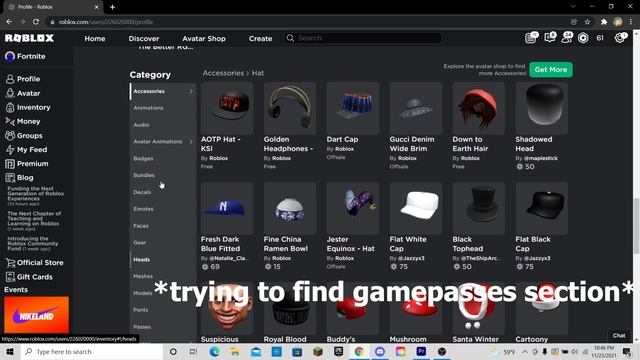The width and height of the screenshot is (640, 360).
Task: Open friends icon in the header
Action: pos(567,38)
